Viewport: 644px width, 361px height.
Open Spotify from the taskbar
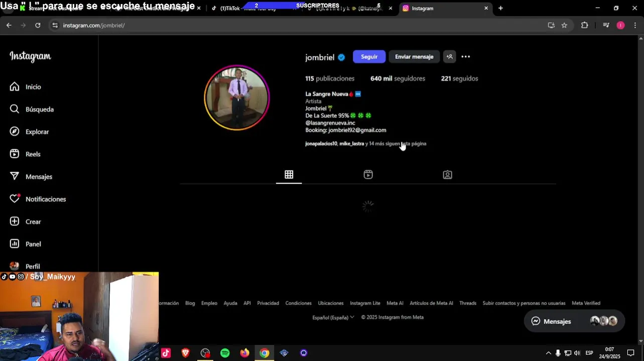pyautogui.click(x=225, y=353)
